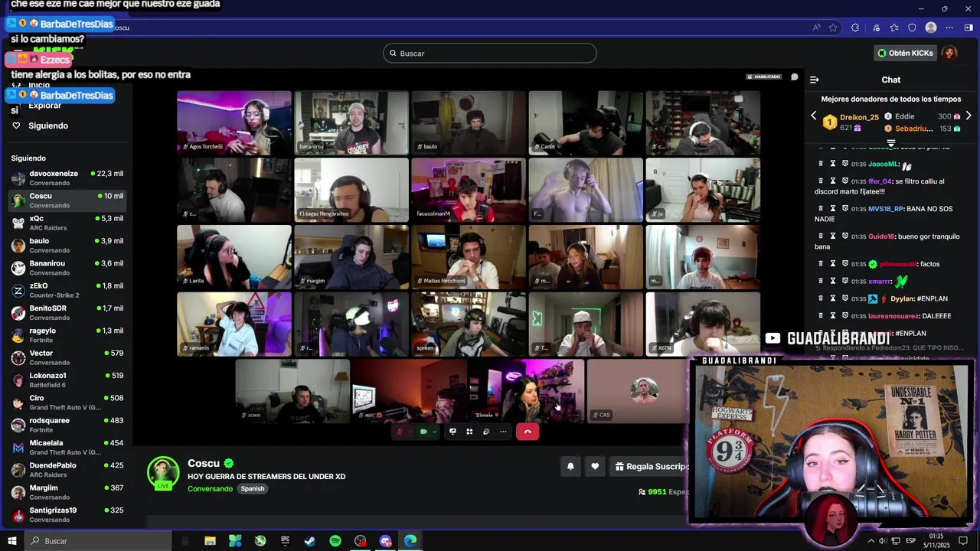Select Matias Recchioni video tile
This screenshot has height=551, width=980.
(x=469, y=256)
